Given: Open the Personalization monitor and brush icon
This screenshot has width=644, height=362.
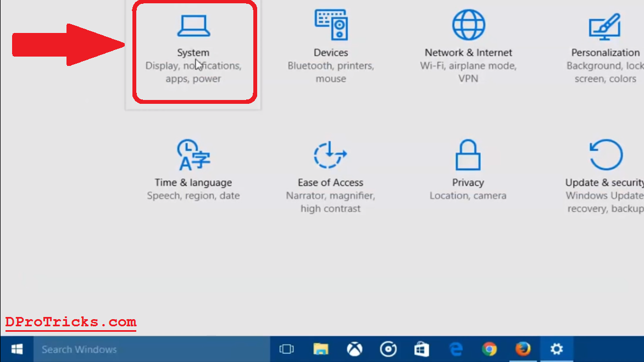Looking at the screenshot, I should (604, 27).
